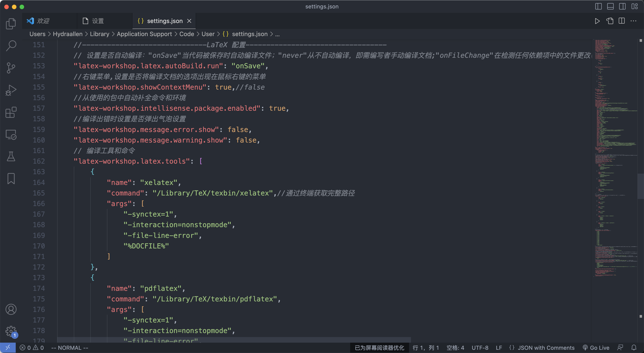This screenshot has width=644, height=353.
Task: Toggle primary side bar layout button
Action: [598, 7]
